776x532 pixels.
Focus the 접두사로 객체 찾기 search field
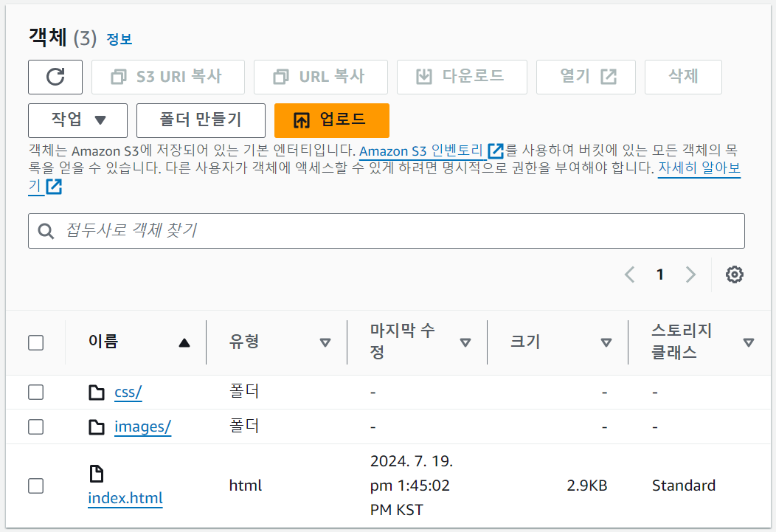[x=386, y=231]
